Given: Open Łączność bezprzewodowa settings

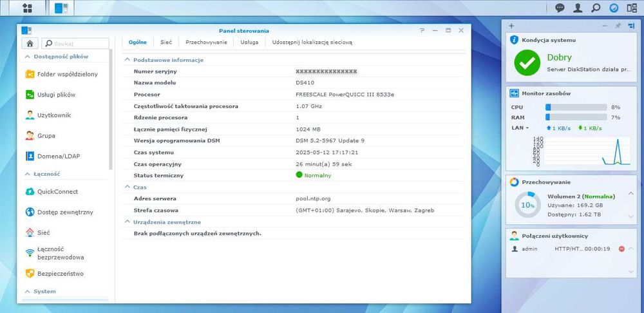Looking at the screenshot, I should [55, 253].
